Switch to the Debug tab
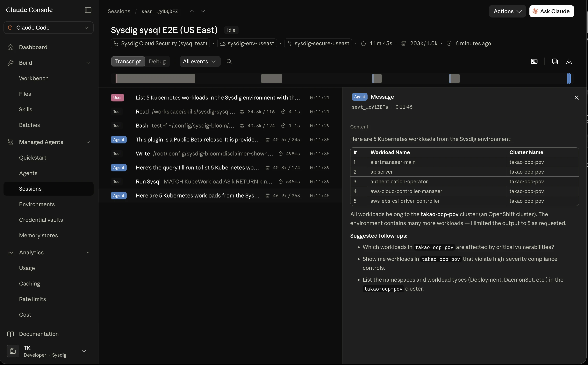 click(157, 61)
